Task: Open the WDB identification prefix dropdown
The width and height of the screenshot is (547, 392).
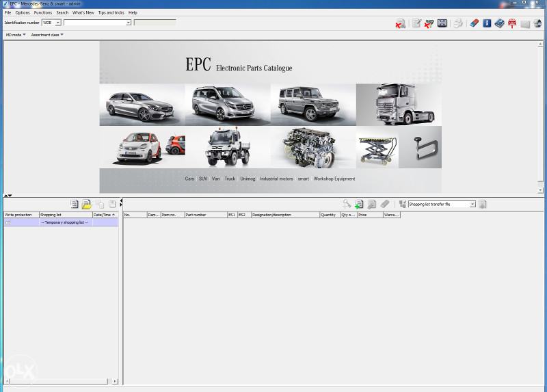Action: [57, 23]
